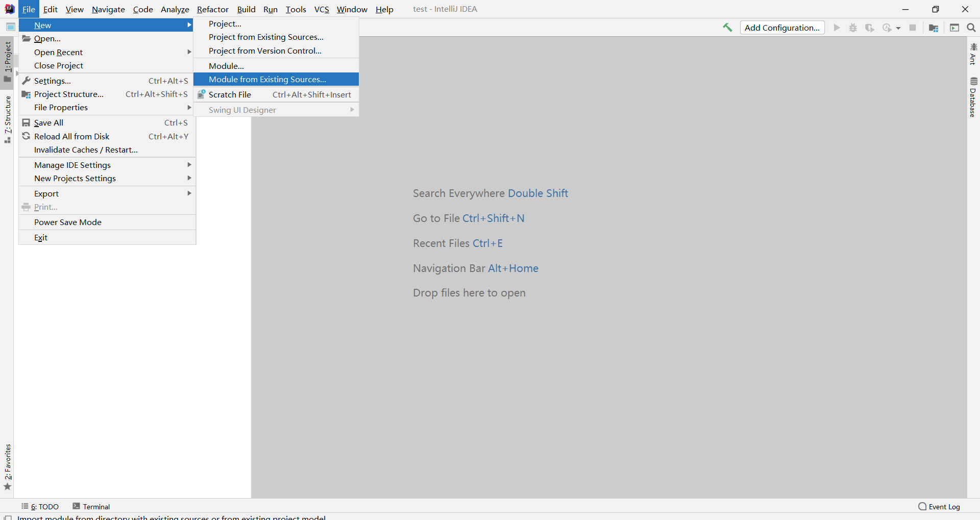Image resolution: width=980 pixels, height=520 pixels.
Task: Open the Terminal tool window
Action: [91, 507]
